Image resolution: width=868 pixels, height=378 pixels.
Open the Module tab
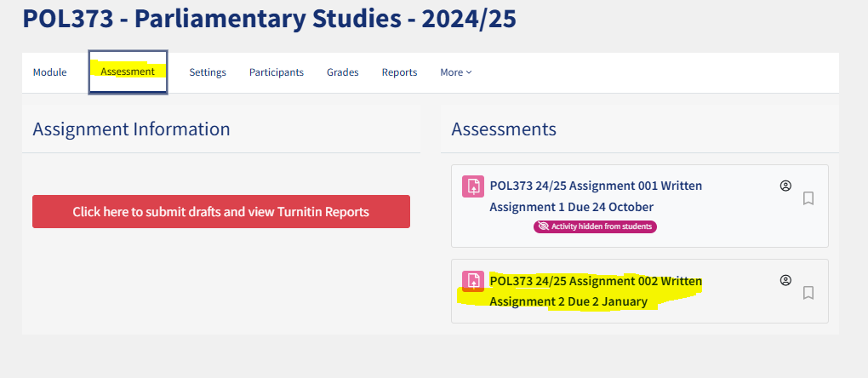click(50, 72)
